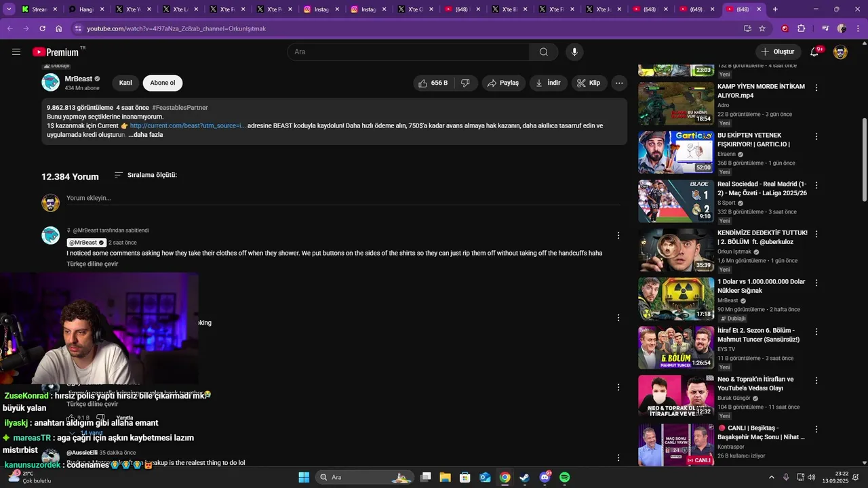View site information icon in address bar
Image resolution: width=868 pixels, height=488 pixels.
click(78, 28)
